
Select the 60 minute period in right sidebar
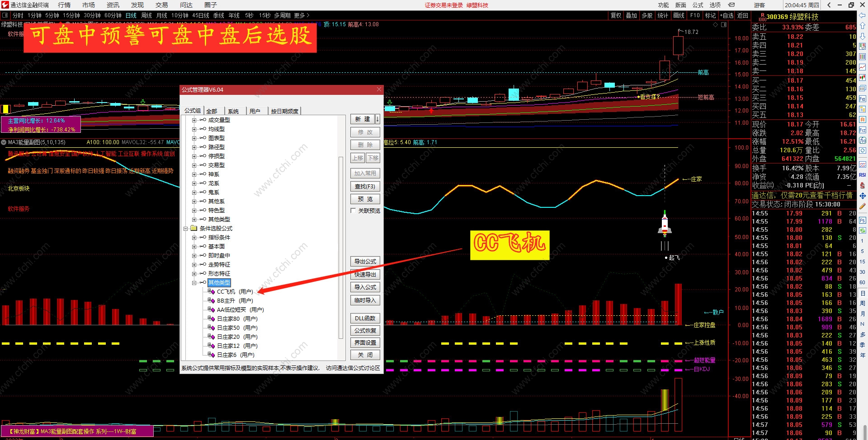862,282
